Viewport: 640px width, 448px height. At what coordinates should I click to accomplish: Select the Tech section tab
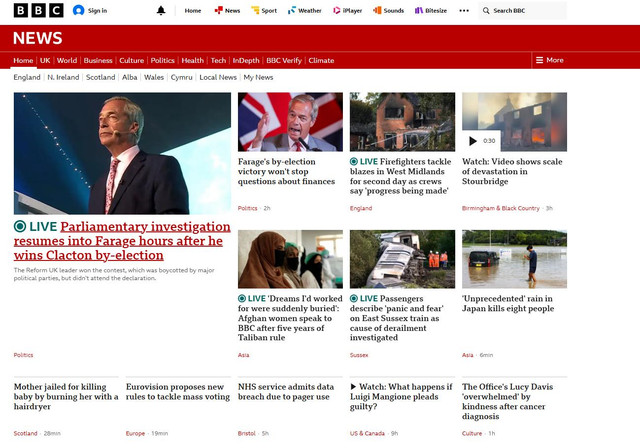pos(218,60)
